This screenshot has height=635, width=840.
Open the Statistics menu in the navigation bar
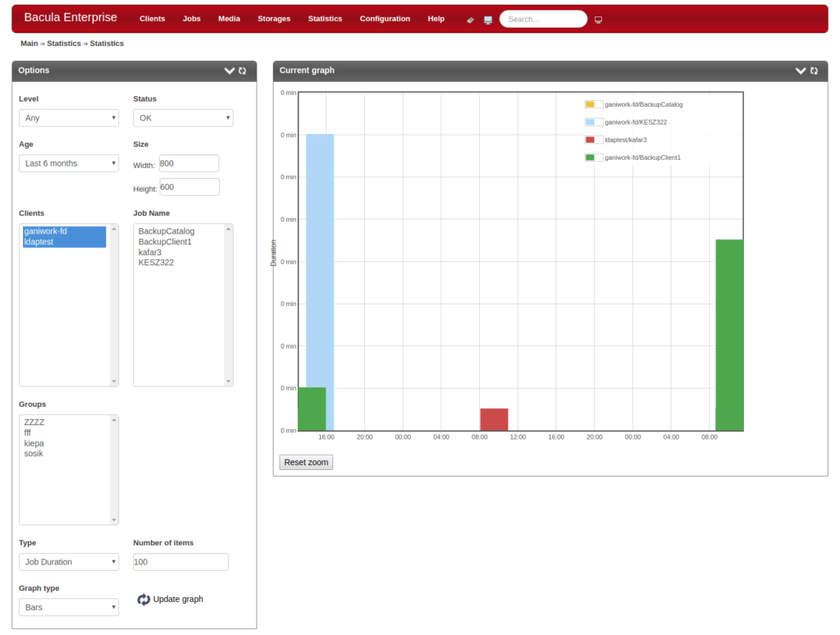click(325, 19)
